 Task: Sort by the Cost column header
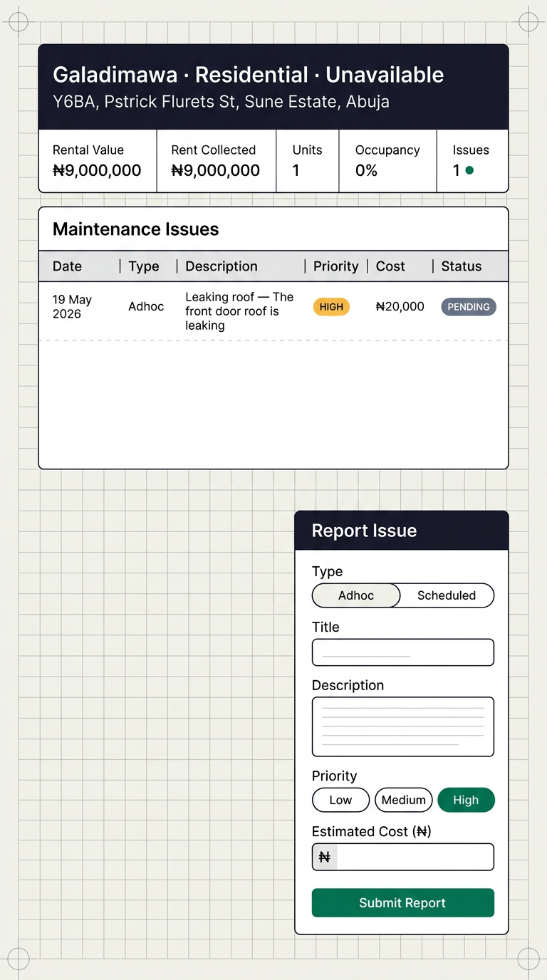390,266
